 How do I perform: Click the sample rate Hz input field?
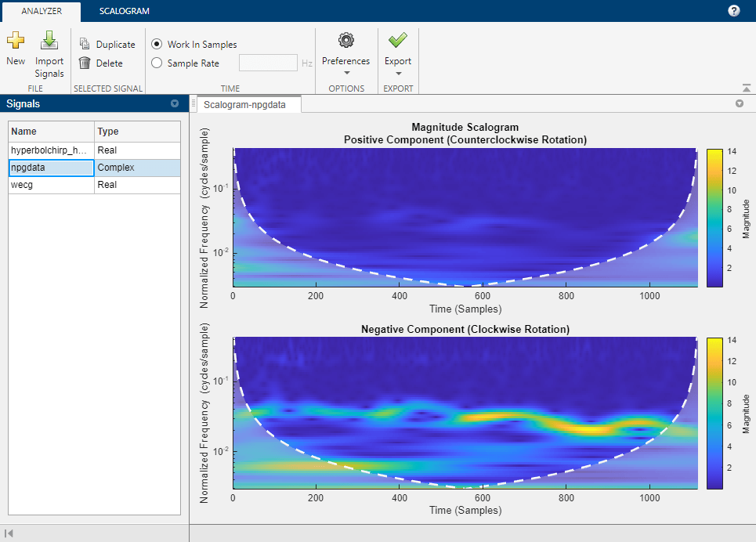click(268, 63)
